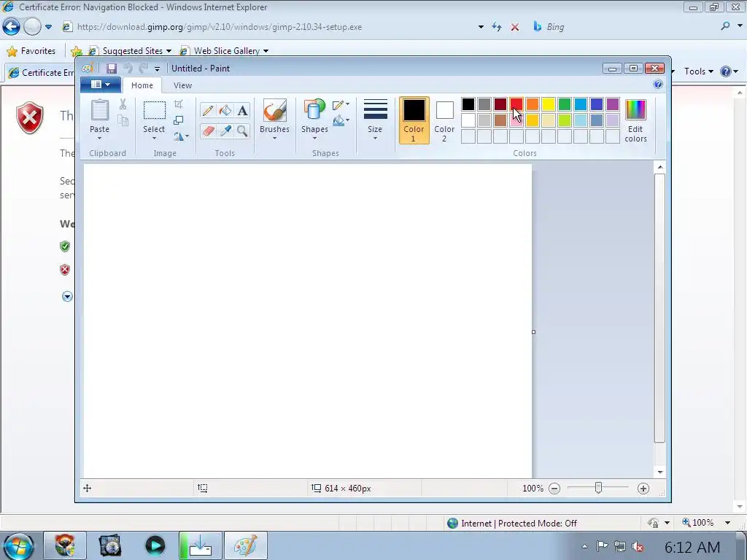Image resolution: width=747 pixels, height=560 pixels.
Task: Select the Text tool
Action: click(242, 111)
